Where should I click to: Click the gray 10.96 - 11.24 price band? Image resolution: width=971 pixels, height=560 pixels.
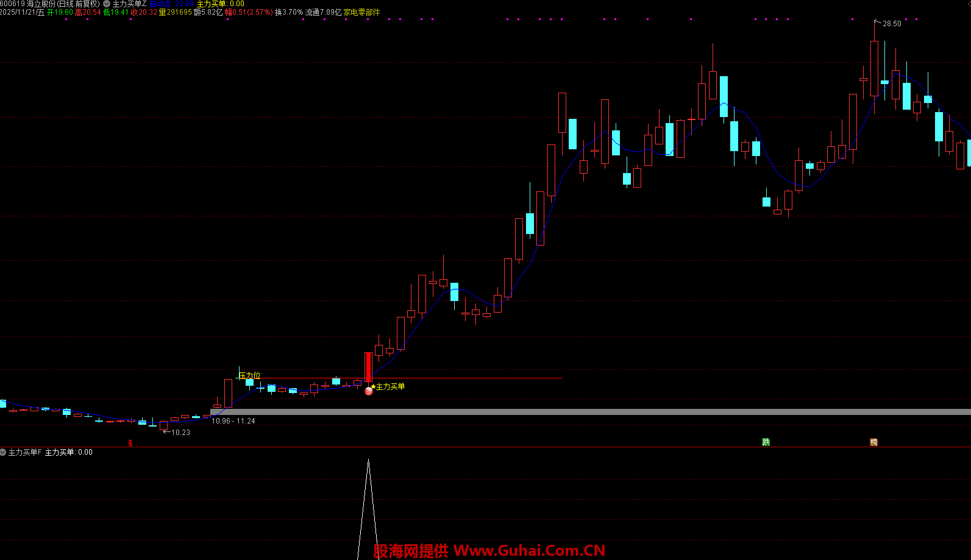[x=549, y=412]
